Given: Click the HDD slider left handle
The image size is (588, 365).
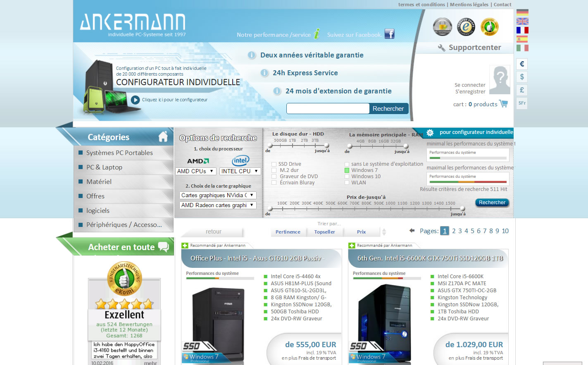Looking at the screenshot, I should tap(270, 146).
